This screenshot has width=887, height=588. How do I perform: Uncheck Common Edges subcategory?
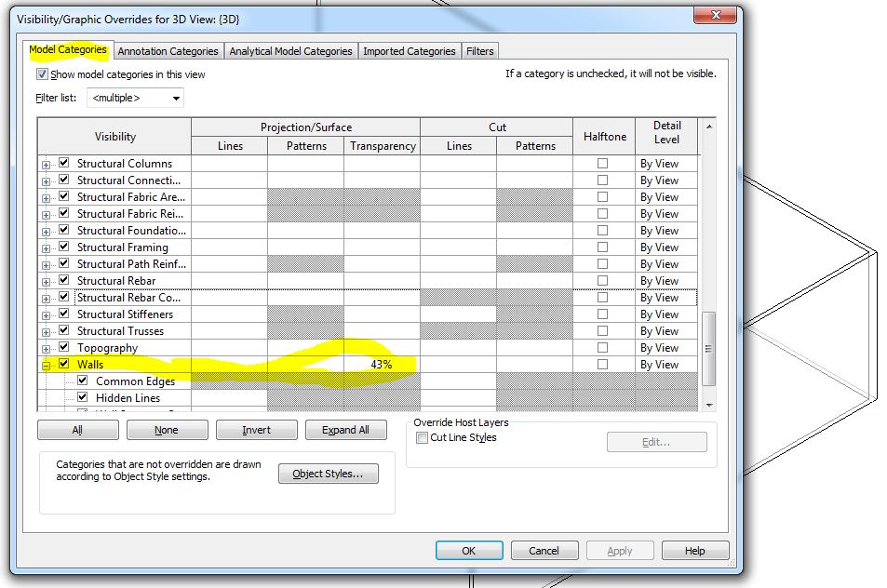(83, 380)
